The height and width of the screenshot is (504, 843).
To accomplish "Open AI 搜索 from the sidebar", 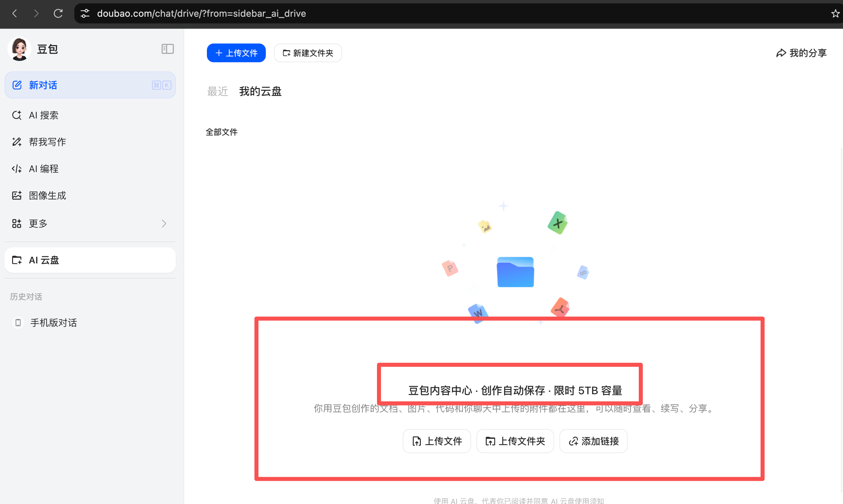I will point(90,115).
